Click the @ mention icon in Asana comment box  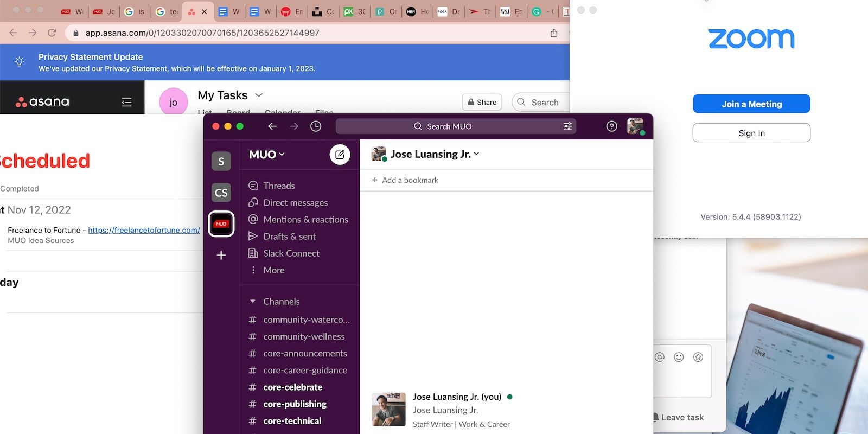(660, 357)
